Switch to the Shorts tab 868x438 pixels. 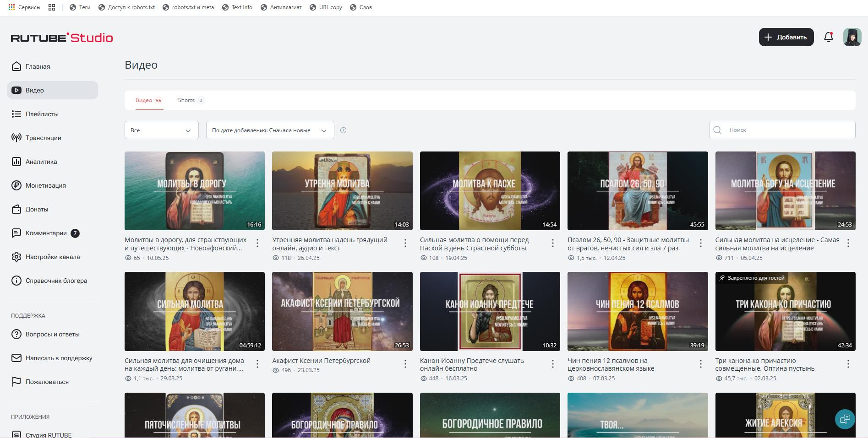click(191, 100)
